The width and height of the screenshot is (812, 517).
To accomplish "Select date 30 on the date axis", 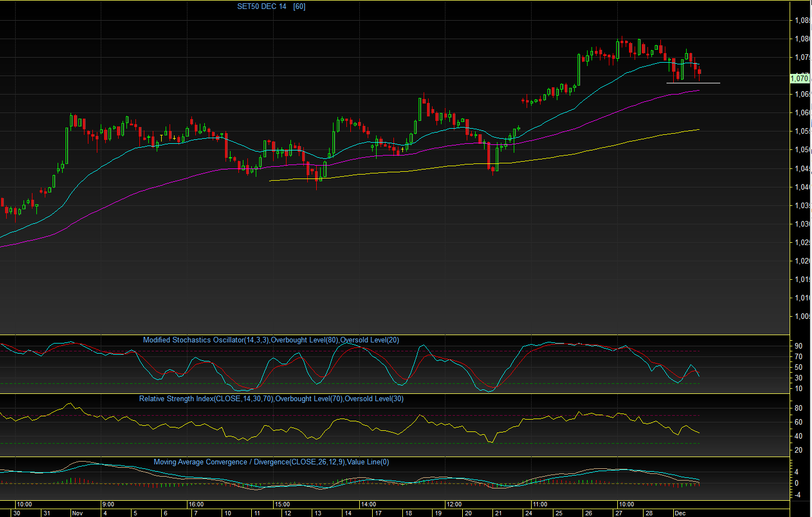I will click(x=17, y=513).
